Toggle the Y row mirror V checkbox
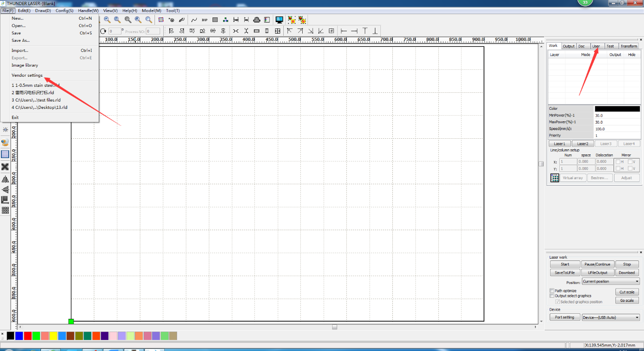 point(630,169)
